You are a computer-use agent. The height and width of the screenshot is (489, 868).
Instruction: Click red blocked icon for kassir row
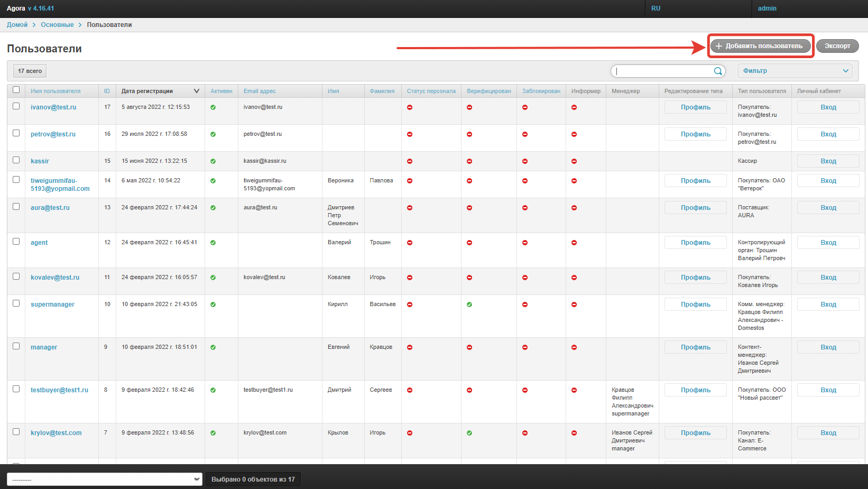pos(525,161)
